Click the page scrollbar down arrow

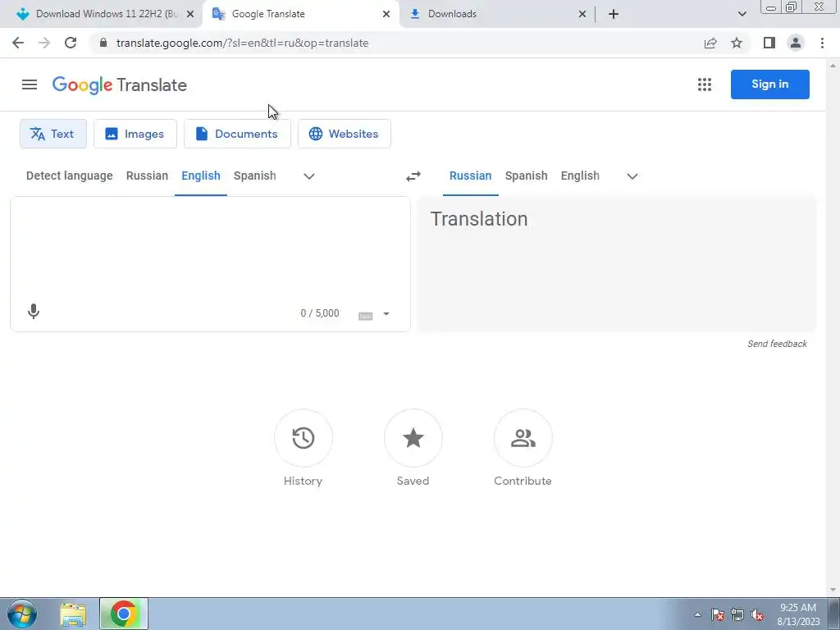coord(833,590)
